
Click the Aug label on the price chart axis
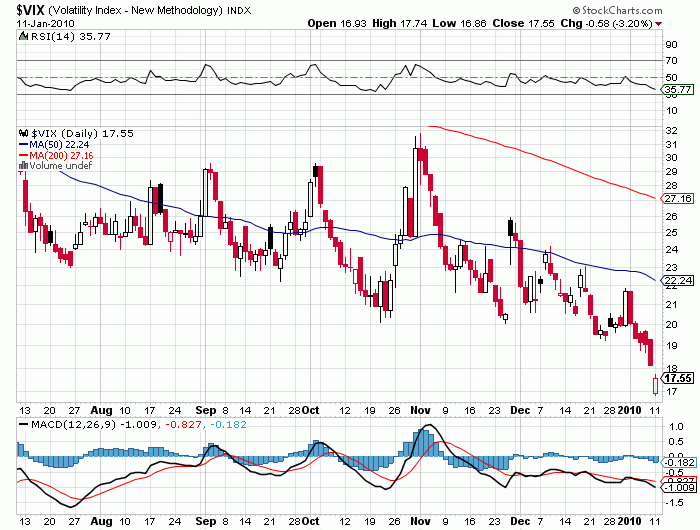tap(102, 409)
